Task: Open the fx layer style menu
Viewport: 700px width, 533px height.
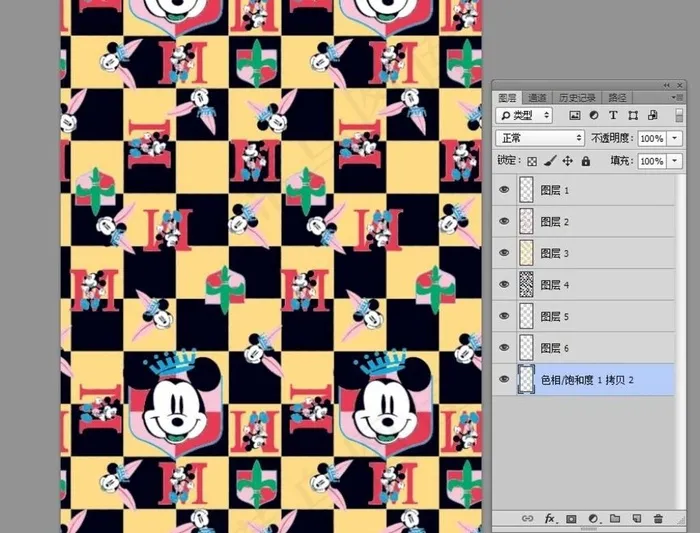Action: pos(549,518)
